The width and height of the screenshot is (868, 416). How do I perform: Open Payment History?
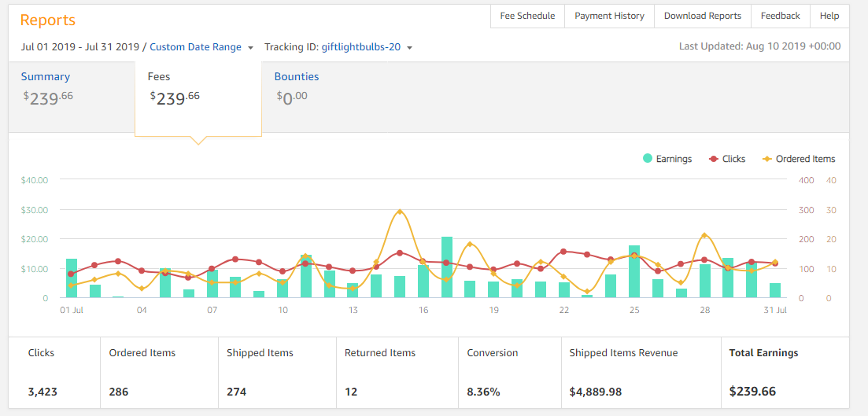click(609, 16)
